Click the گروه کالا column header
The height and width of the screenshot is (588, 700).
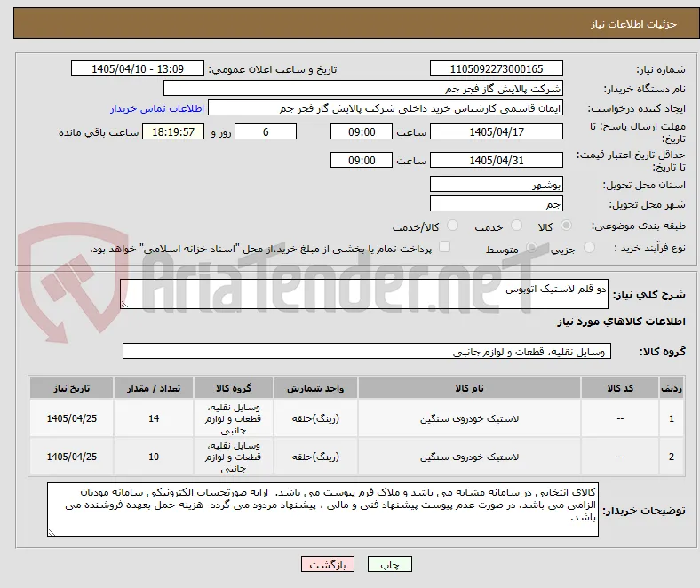233,388
